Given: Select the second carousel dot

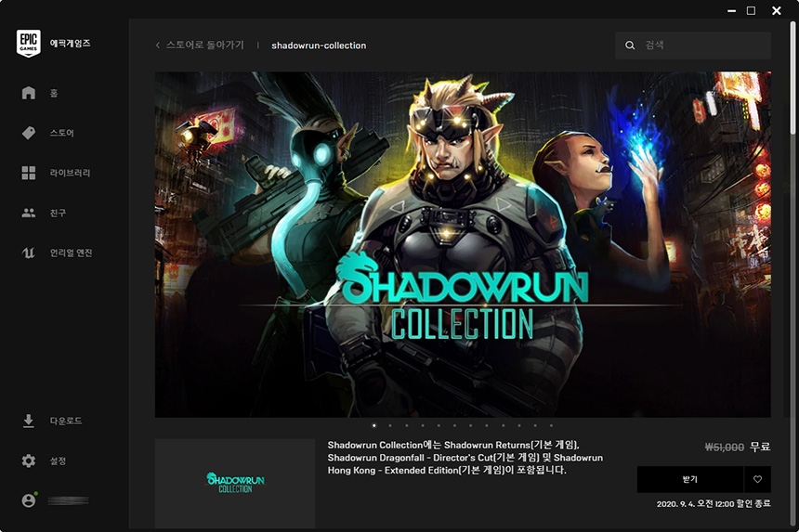Looking at the screenshot, I should [390, 425].
